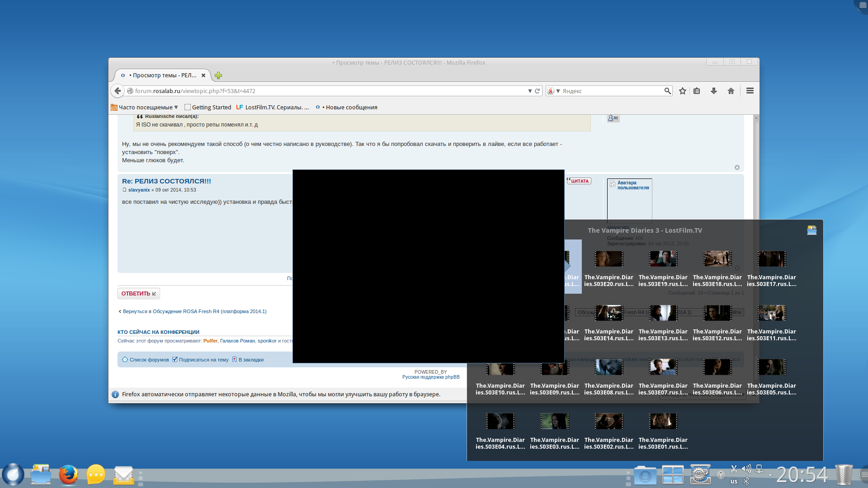Screen dimensions: 868x488
Task: Open URL bar history dropdown arrow
Action: 530,91
